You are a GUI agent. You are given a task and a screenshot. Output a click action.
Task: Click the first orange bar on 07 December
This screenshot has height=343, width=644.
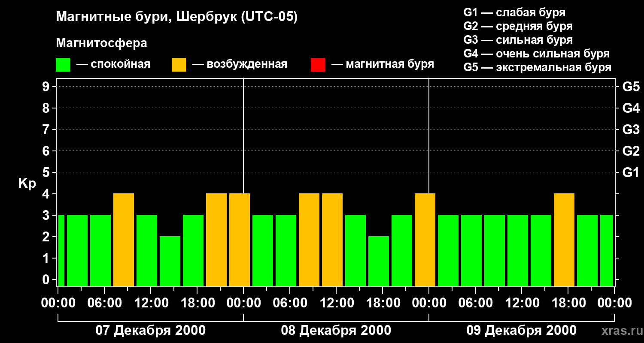click(x=124, y=240)
